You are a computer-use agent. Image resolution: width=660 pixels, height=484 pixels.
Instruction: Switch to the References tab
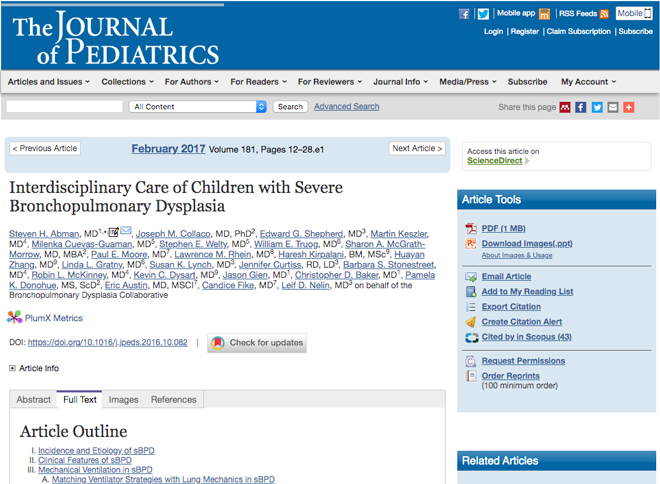coord(173,399)
